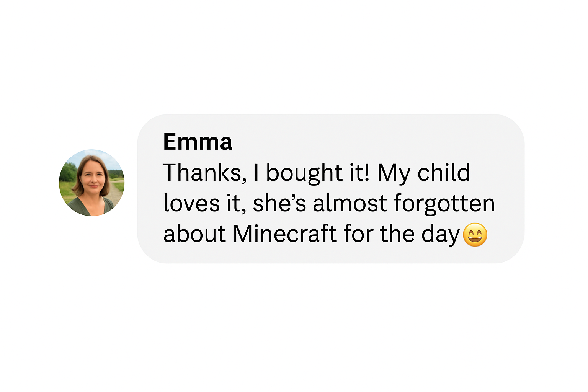Click the word 'bought' in the message
This screenshot has height=392, width=588.
304,172
